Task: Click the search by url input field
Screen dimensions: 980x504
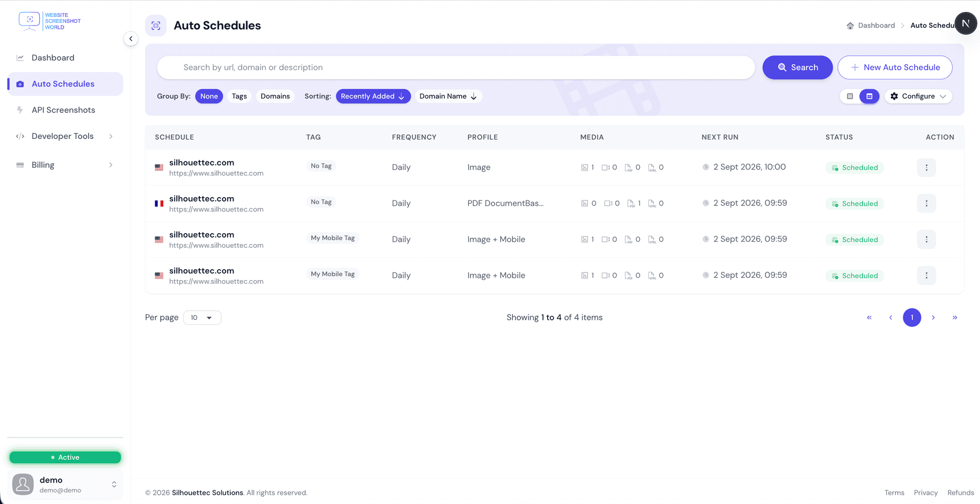Action: pos(456,68)
